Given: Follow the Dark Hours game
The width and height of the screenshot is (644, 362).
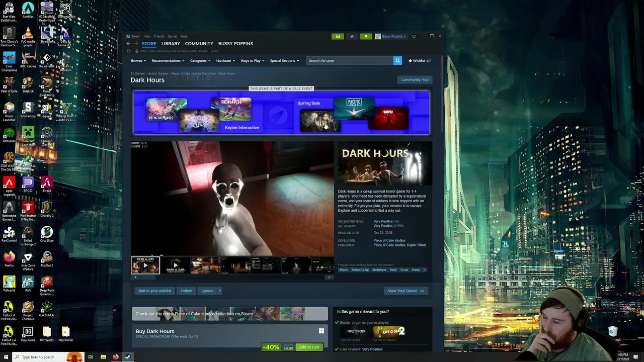Looking at the screenshot, I should (186, 291).
